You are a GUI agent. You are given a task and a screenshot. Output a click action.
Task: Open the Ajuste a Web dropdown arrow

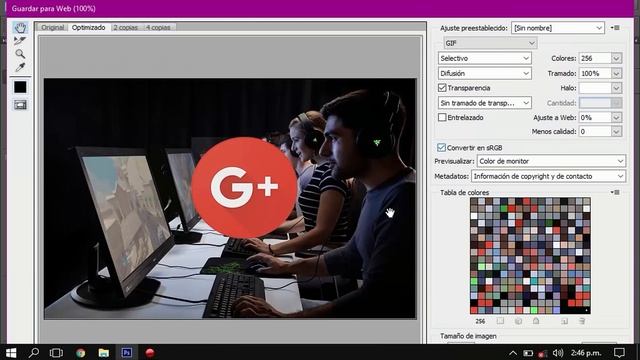[616, 118]
